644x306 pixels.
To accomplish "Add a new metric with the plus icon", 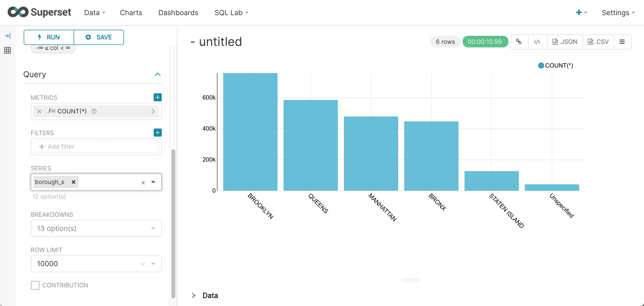I will point(158,97).
